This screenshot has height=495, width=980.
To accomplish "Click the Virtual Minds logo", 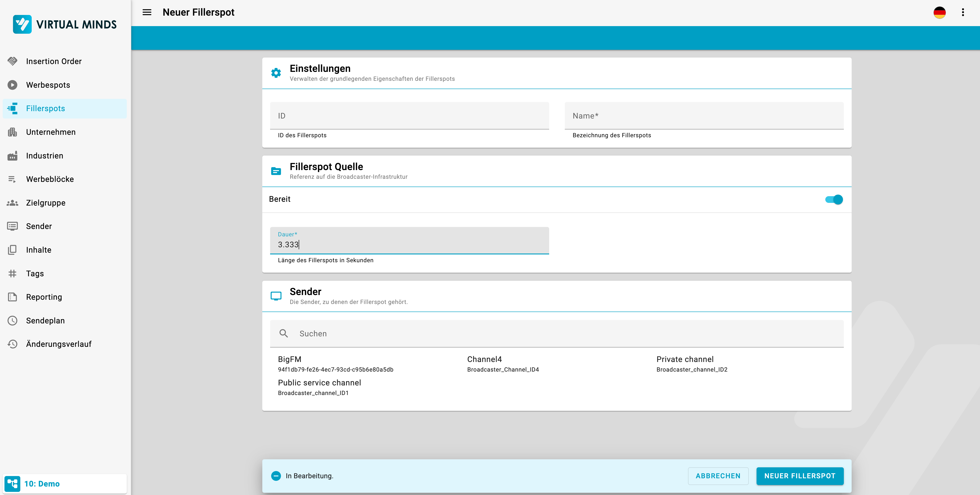I will (x=65, y=24).
